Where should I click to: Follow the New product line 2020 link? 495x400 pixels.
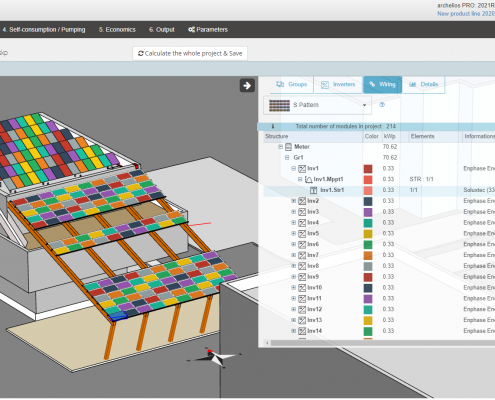click(x=466, y=14)
